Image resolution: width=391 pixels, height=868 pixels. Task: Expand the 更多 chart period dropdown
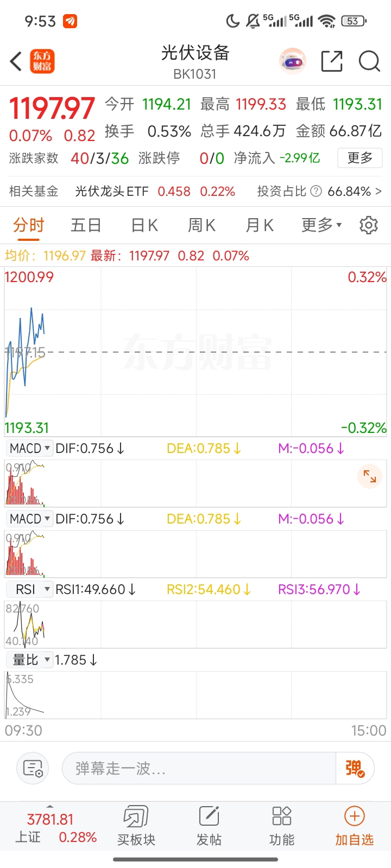click(321, 225)
